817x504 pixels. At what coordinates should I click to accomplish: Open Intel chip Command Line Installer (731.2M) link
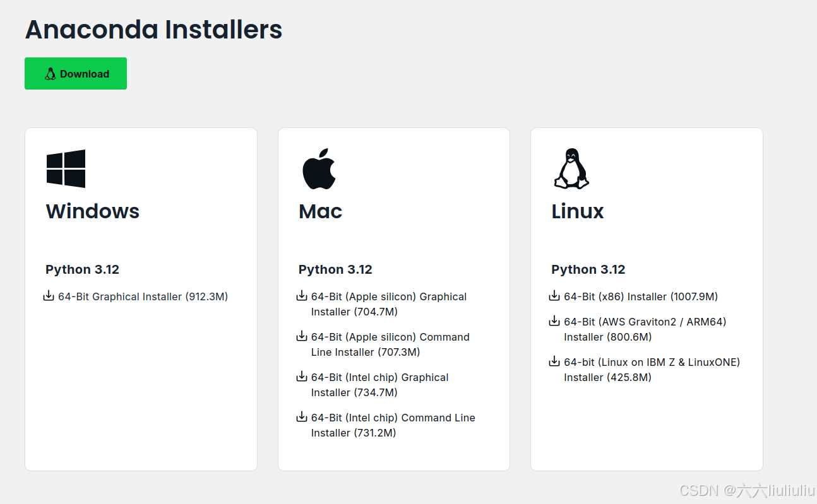click(x=393, y=418)
